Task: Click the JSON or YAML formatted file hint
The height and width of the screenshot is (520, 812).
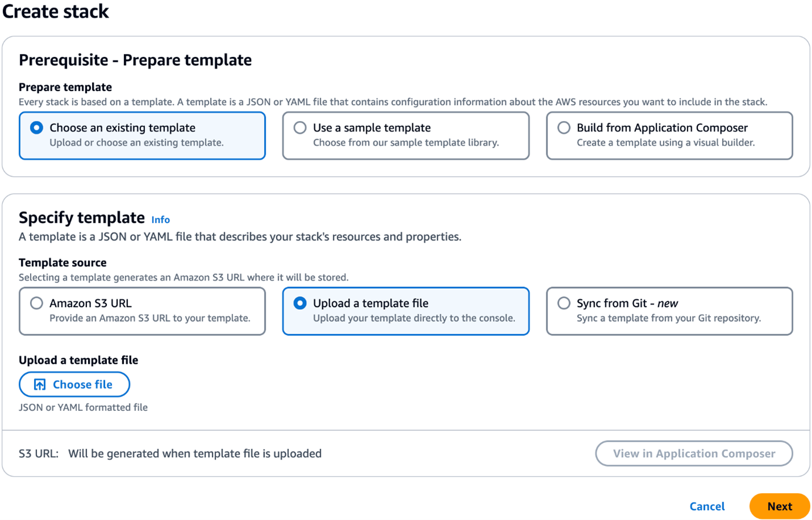Action: pos(83,407)
